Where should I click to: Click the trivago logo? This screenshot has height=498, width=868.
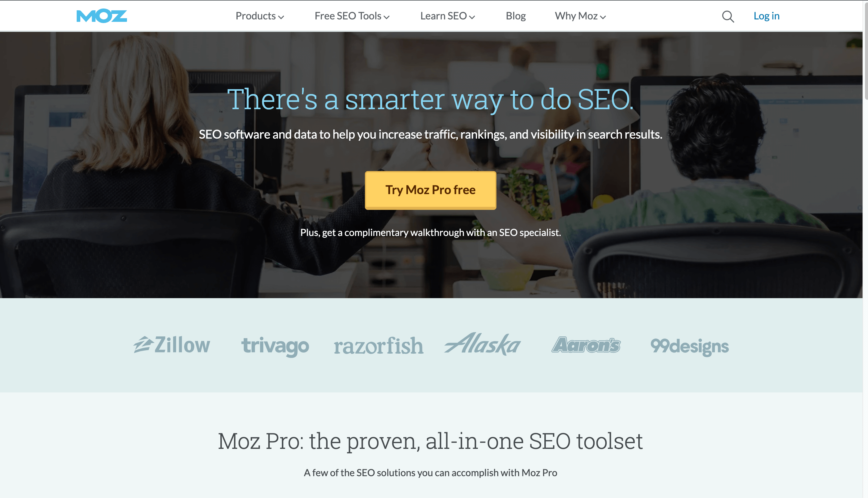(275, 346)
